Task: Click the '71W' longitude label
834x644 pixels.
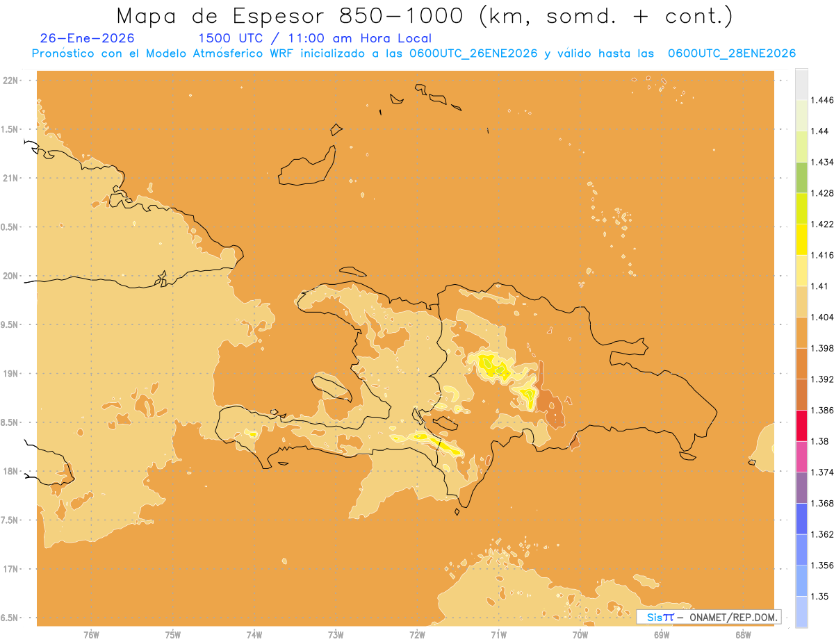Action: [498, 635]
